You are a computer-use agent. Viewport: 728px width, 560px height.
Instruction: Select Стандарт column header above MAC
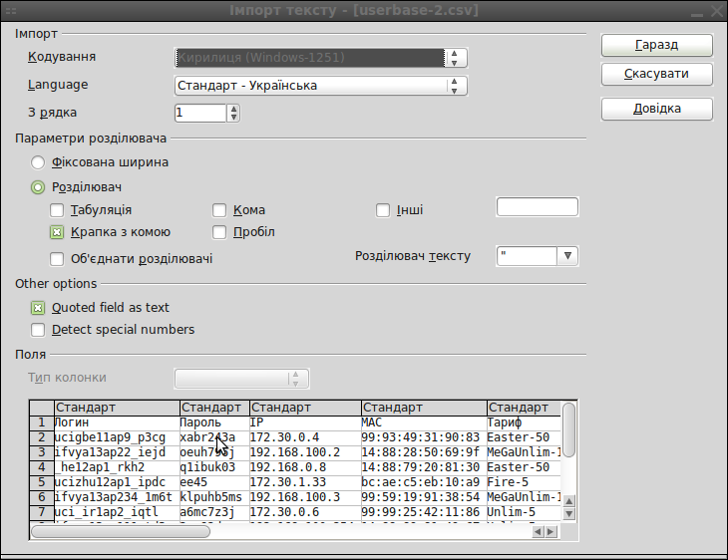coord(425,408)
